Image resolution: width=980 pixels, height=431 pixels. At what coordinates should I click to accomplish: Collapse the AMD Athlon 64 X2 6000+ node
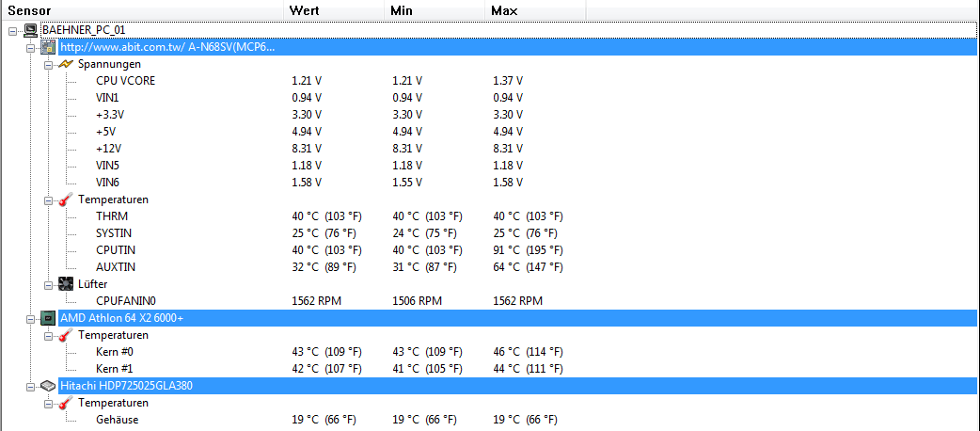[x=30, y=318]
